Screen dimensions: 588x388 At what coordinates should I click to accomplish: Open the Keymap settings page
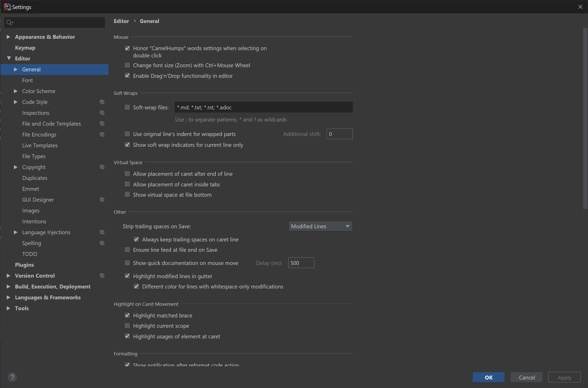25,48
